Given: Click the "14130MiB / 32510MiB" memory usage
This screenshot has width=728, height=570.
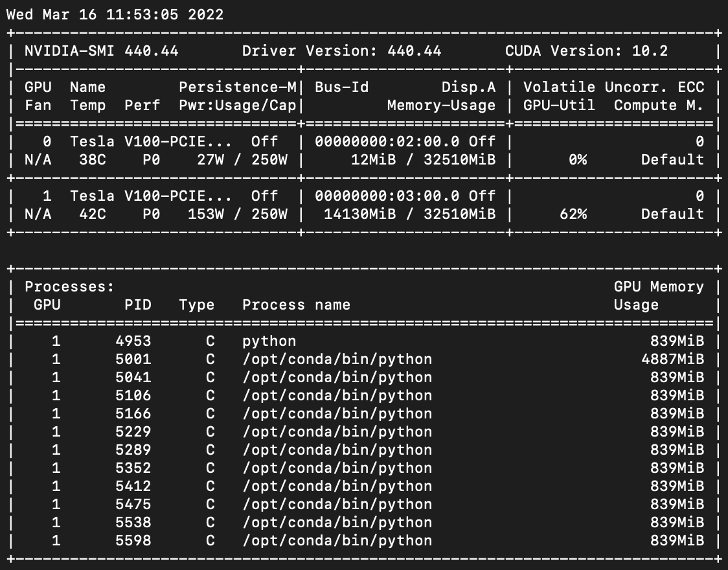Looking at the screenshot, I should (410, 214).
